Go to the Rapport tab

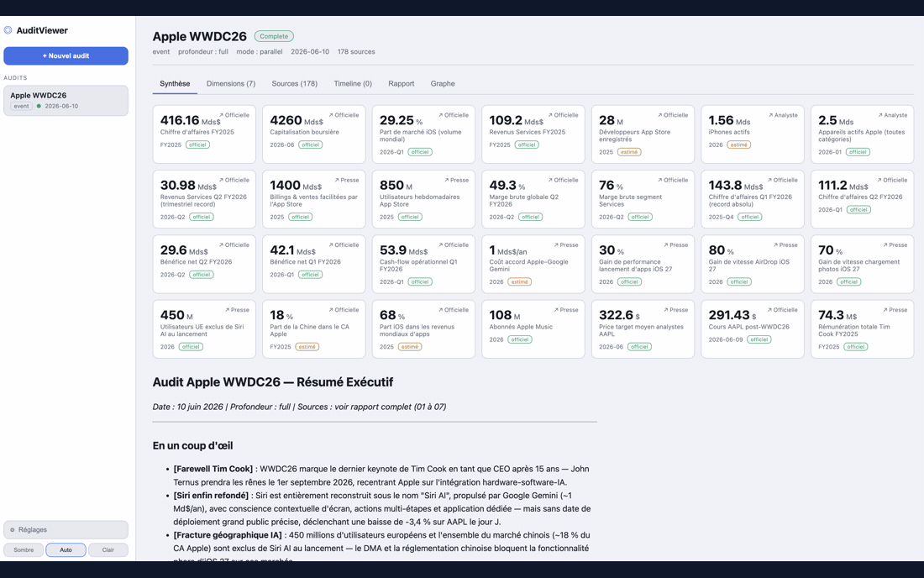[402, 84]
